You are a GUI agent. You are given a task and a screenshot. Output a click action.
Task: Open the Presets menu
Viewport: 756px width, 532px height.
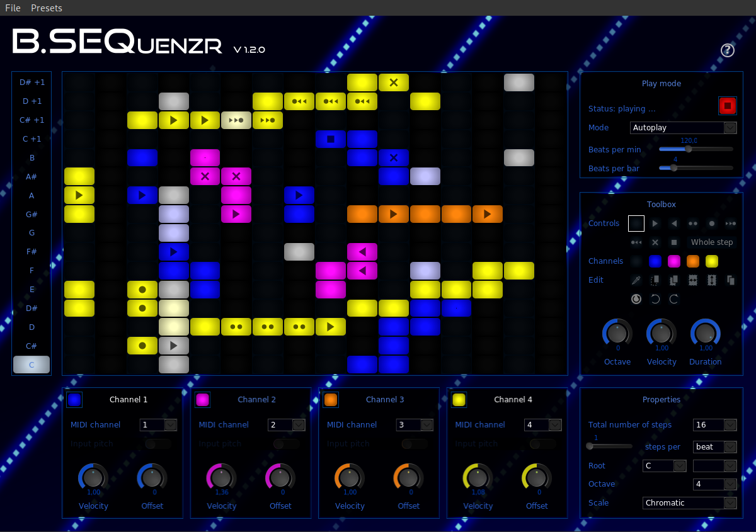point(47,8)
